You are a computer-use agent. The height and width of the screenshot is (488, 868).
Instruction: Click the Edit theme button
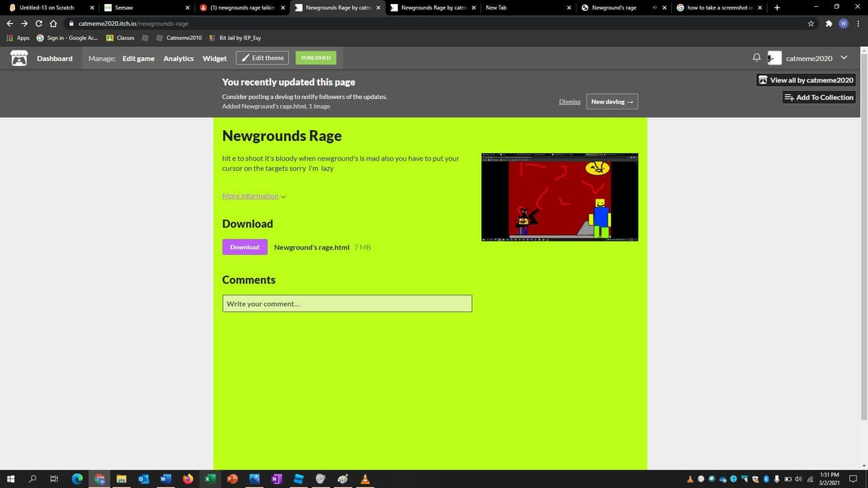pos(262,58)
